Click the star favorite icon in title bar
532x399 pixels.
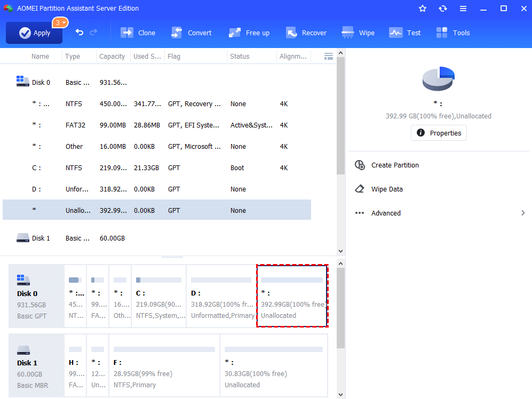click(423, 9)
